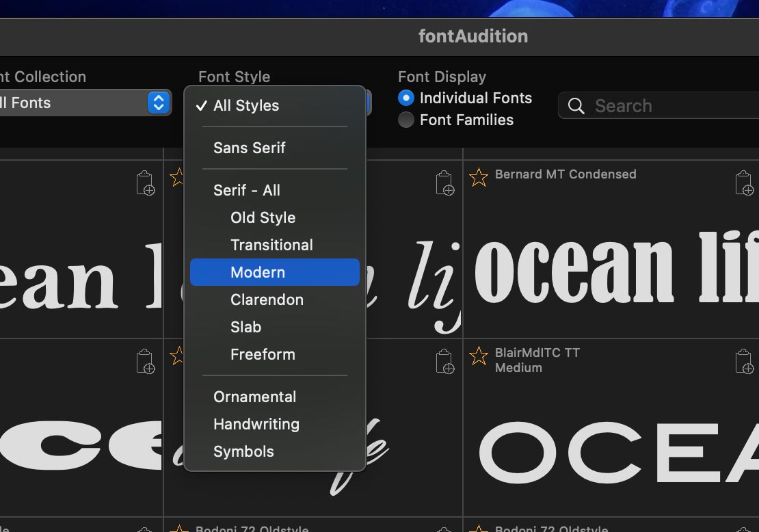Select All Styles in the Font Style menu
The width and height of the screenshot is (759, 532).
[x=274, y=105]
